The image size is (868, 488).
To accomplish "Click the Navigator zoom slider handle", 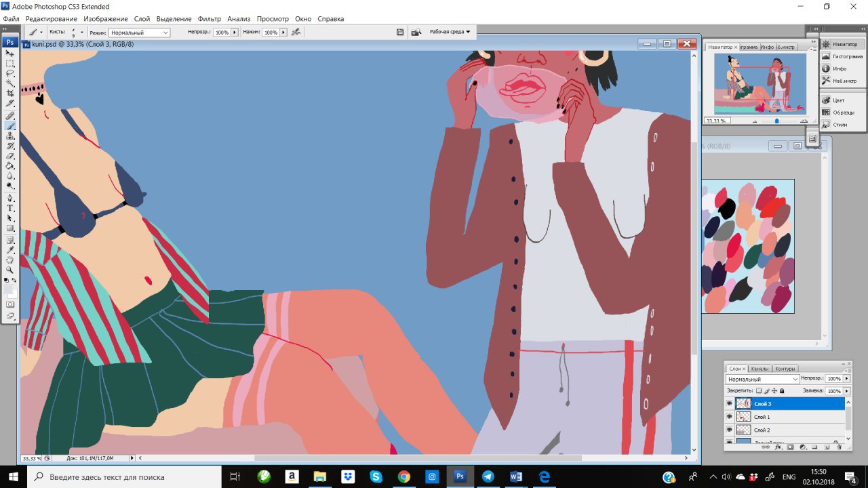I will [x=776, y=121].
